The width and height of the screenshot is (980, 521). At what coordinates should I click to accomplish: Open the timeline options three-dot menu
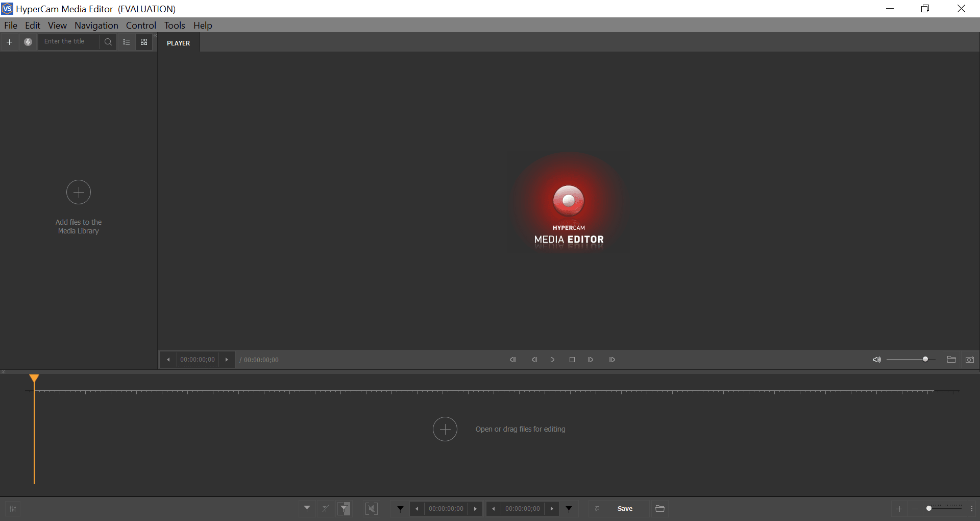[x=972, y=509]
